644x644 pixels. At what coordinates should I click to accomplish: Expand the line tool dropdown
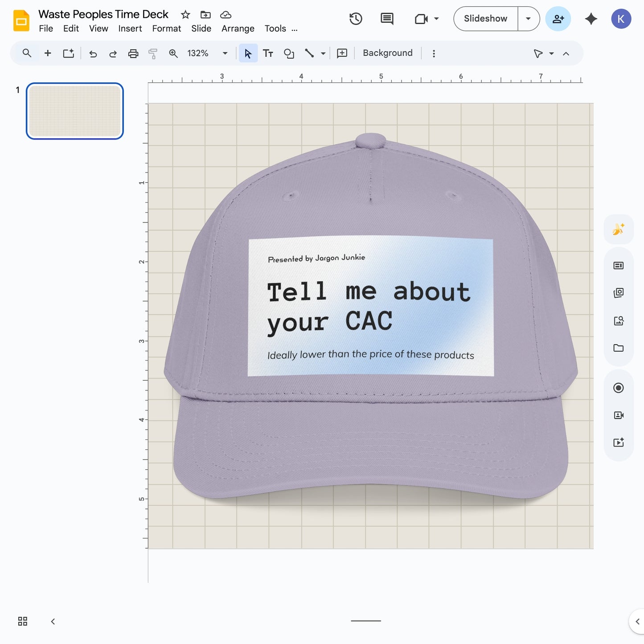point(322,53)
